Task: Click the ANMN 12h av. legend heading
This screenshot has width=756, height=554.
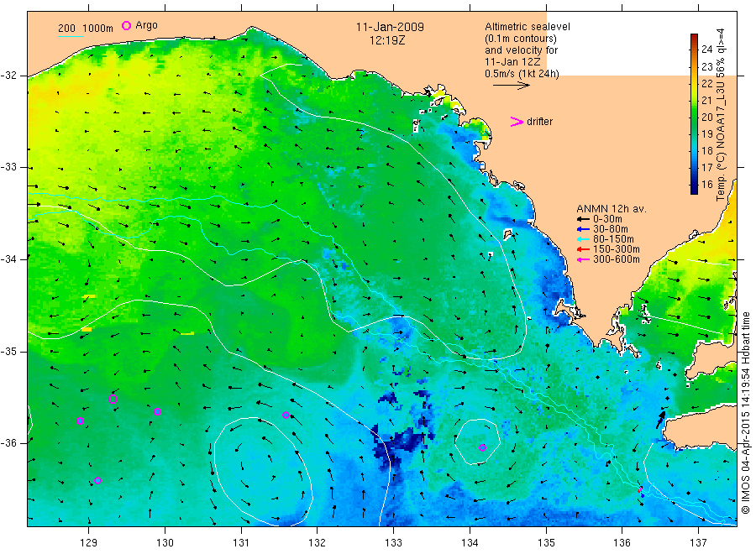Action: click(611, 209)
